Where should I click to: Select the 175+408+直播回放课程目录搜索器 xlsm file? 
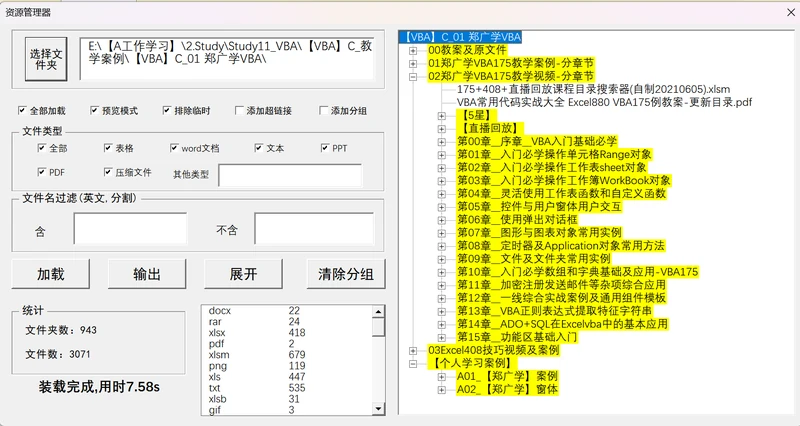click(x=593, y=89)
